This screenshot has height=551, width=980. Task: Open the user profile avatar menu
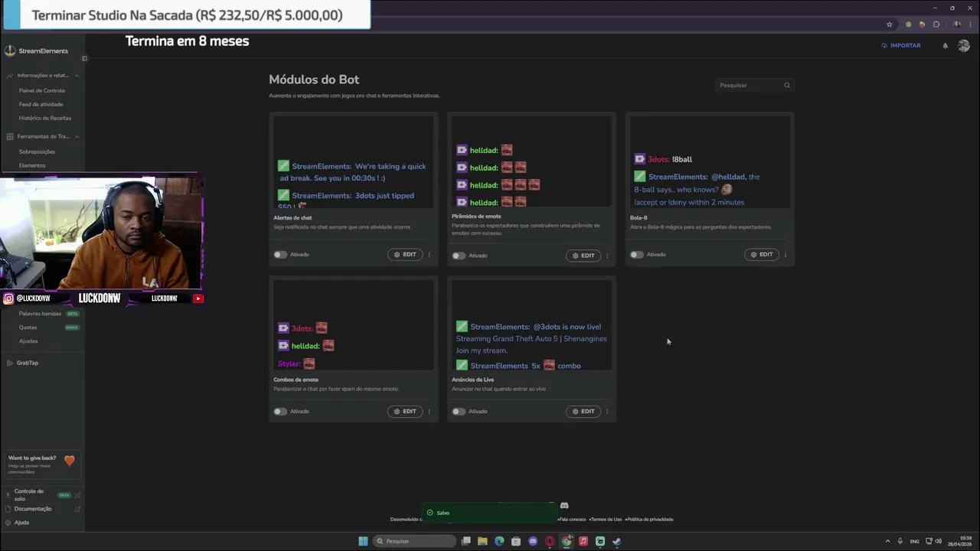pyautogui.click(x=964, y=45)
